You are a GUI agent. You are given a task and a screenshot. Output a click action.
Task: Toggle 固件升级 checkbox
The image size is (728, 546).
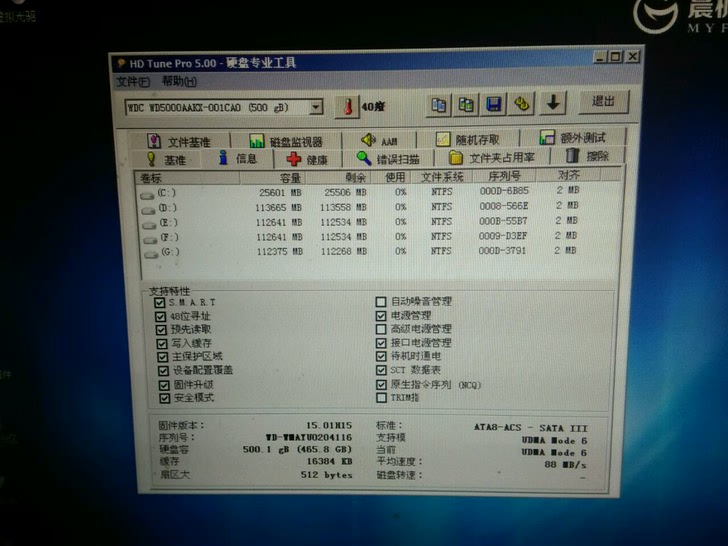point(164,385)
